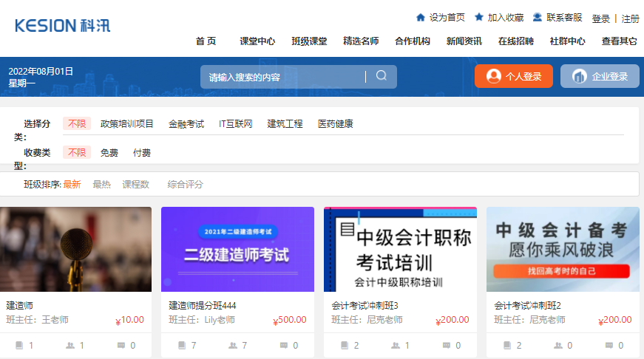Viewport: 644px width, 359px height.
Task: Click students icon on 会计考试冲刺班2 card
Action: click(558, 346)
